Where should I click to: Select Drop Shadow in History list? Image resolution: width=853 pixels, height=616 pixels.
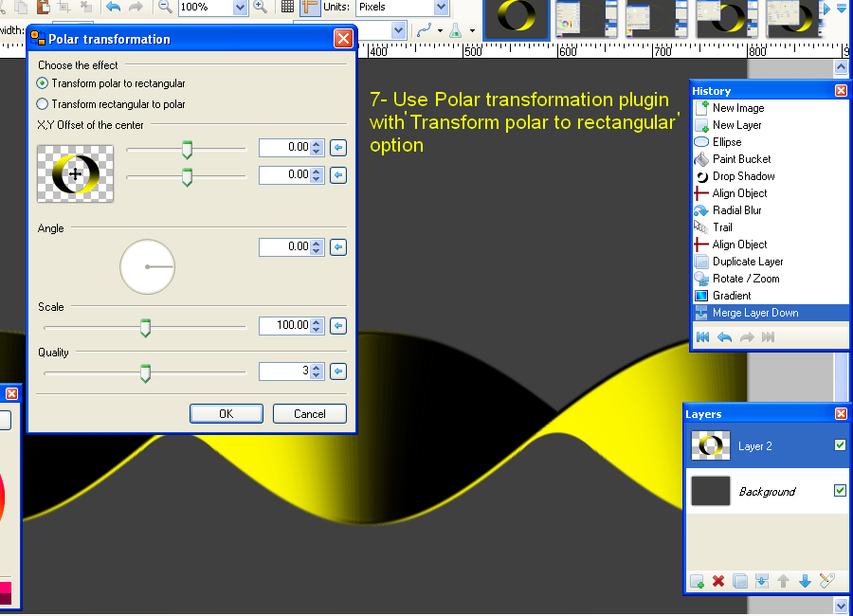coord(770,176)
